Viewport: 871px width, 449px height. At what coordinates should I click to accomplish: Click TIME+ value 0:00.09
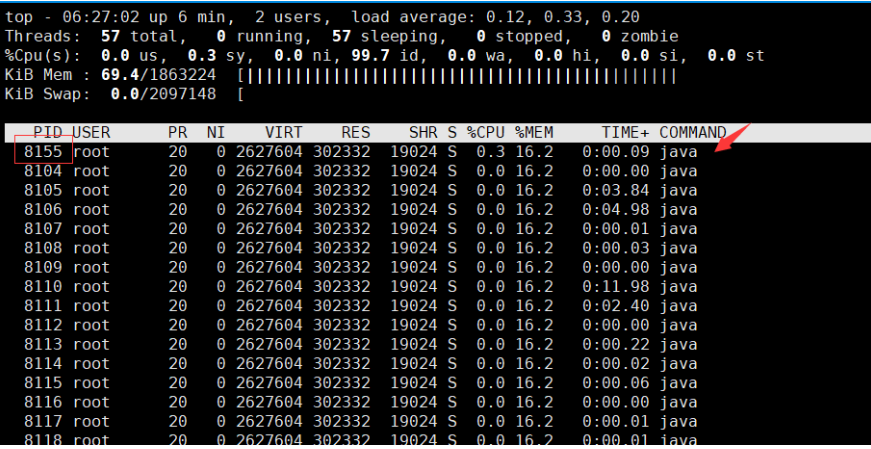[615, 152]
